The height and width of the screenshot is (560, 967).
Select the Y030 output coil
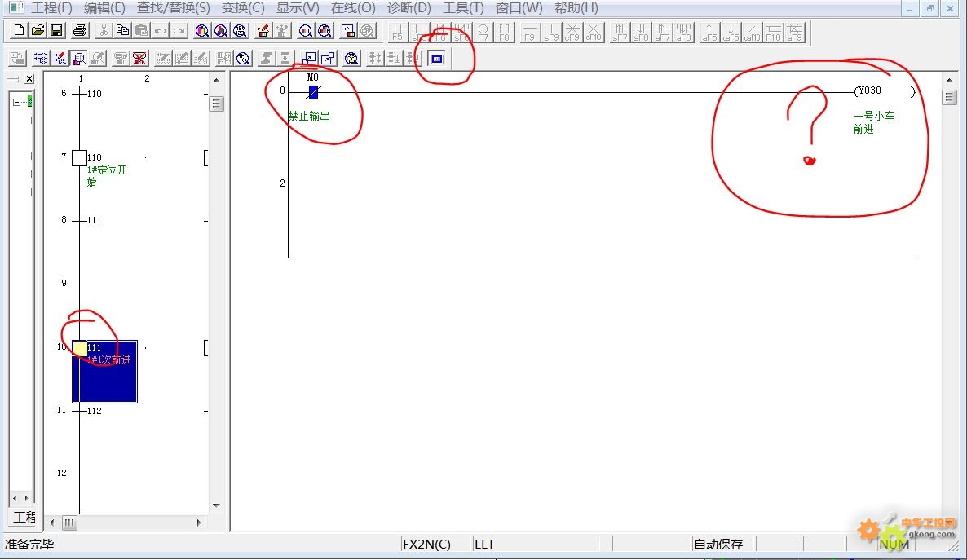[x=885, y=91]
